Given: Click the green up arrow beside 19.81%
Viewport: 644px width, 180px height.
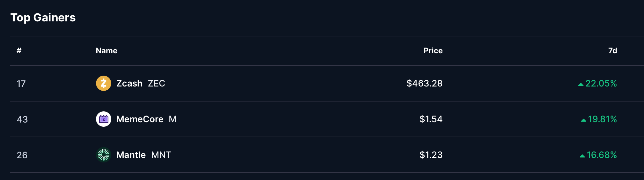Looking at the screenshot, I should click(x=583, y=120).
